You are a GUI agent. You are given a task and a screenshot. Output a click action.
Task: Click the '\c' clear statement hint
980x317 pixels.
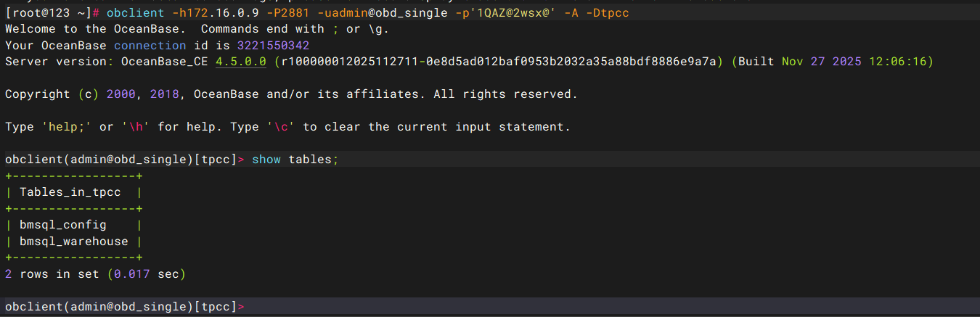[x=280, y=127]
